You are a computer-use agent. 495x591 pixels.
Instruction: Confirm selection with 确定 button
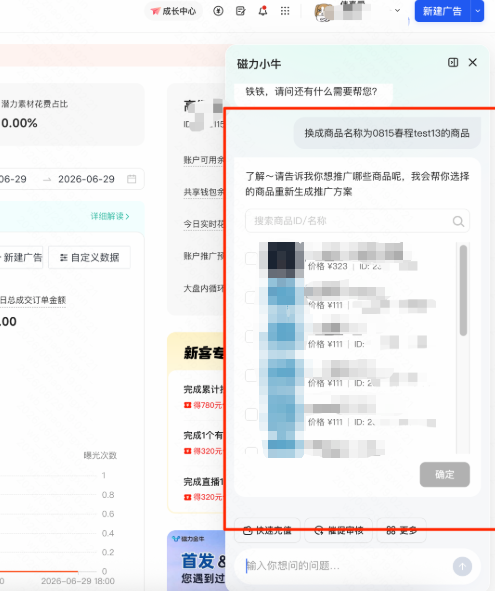tap(444, 475)
